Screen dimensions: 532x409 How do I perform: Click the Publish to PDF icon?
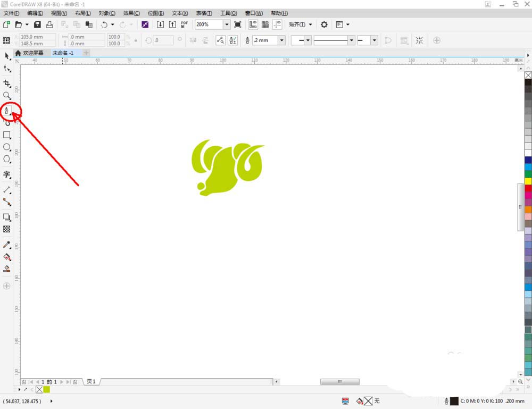[185, 24]
